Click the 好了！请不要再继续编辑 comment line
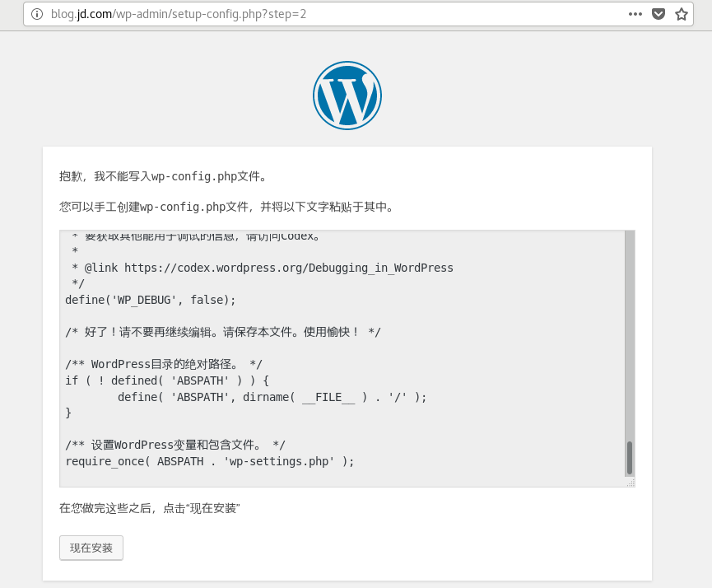712x588 pixels. (223, 332)
